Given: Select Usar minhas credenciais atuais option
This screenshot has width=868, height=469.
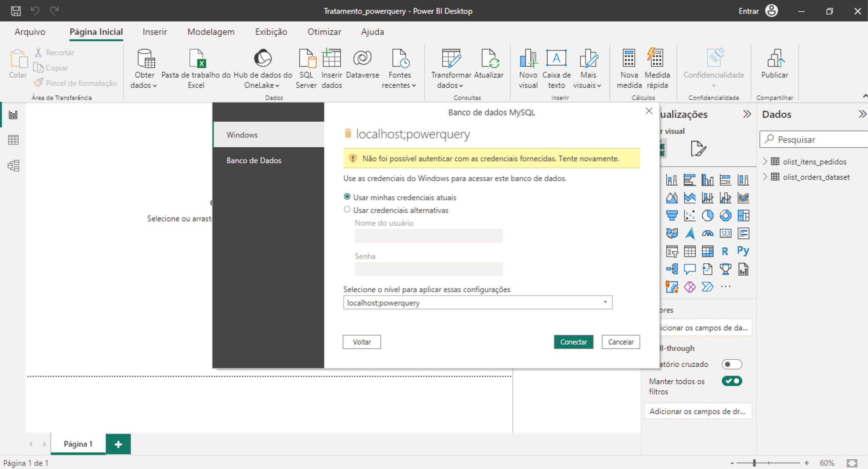Looking at the screenshot, I should tap(347, 197).
